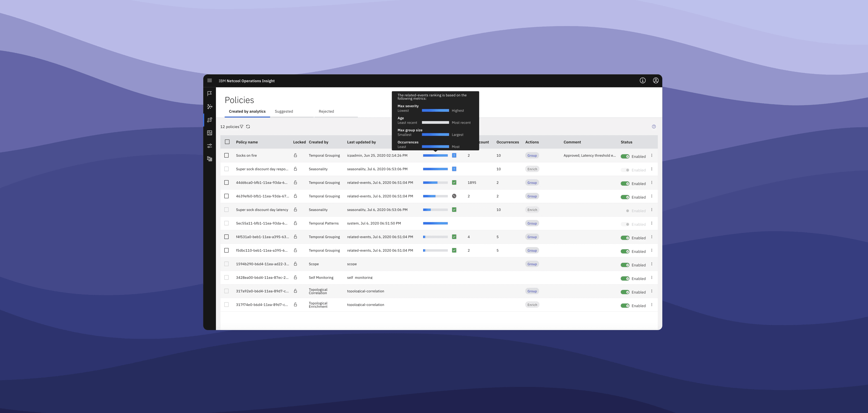The width and height of the screenshot is (868, 413).
Task: Click the info icon in header
Action: coord(643,81)
